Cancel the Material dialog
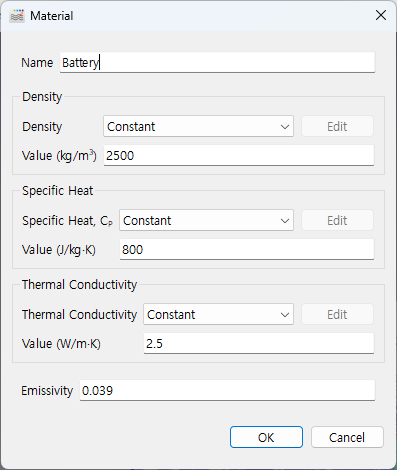The width and height of the screenshot is (397, 470). click(x=347, y=437)
